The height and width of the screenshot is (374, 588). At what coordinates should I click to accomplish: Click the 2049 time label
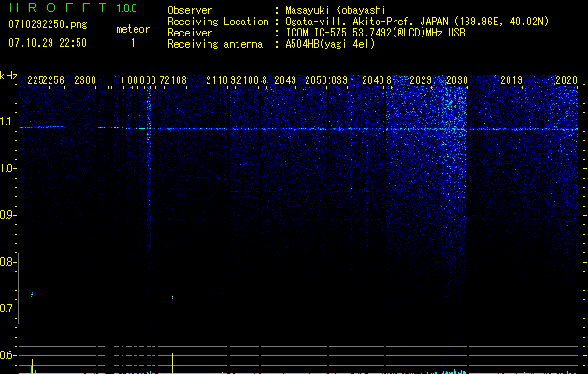tap(285, 80)
